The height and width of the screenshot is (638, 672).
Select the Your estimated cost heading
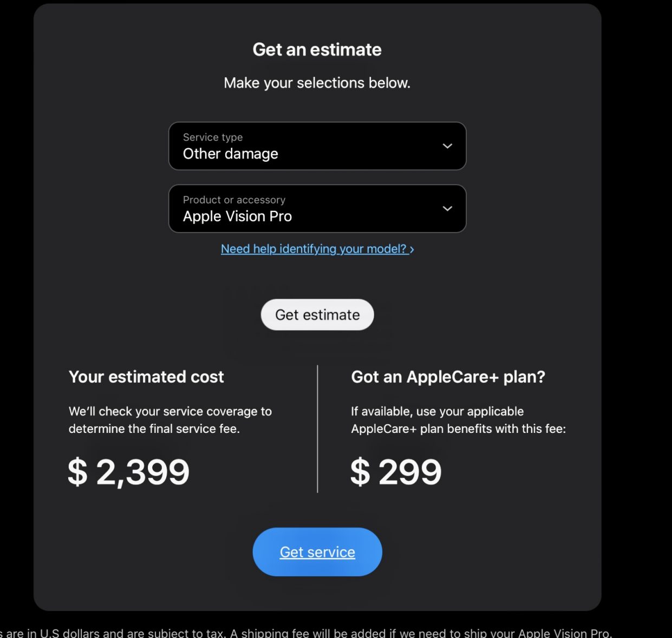click(146, 377)
